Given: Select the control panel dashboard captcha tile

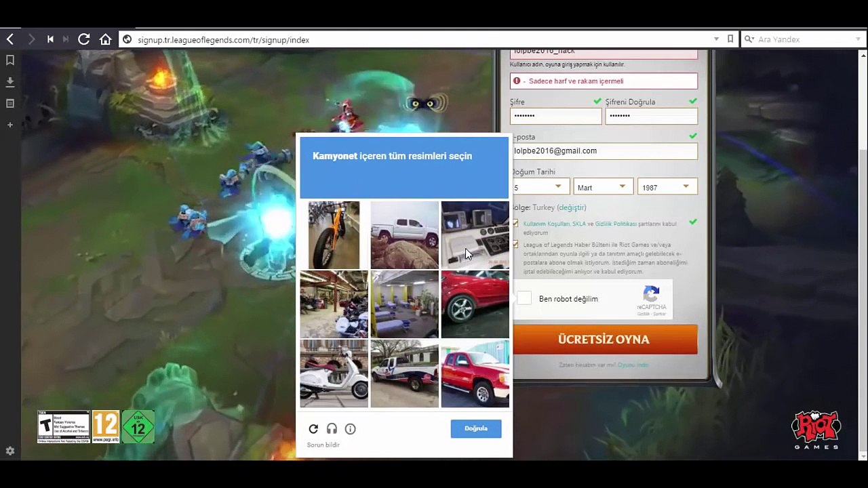Looking at the screenshot, I should 475,235.
